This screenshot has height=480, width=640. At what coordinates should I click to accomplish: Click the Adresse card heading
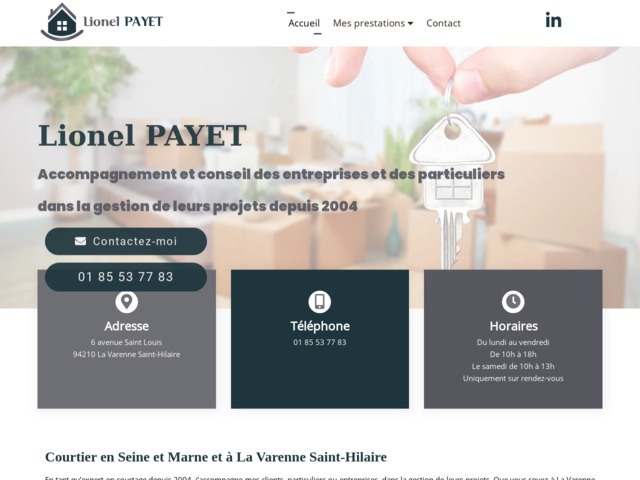[127, 326]
